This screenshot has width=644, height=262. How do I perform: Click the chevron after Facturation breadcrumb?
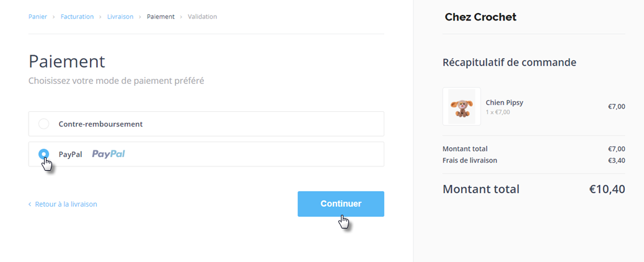pyautogui.click(x=100, y=17)
